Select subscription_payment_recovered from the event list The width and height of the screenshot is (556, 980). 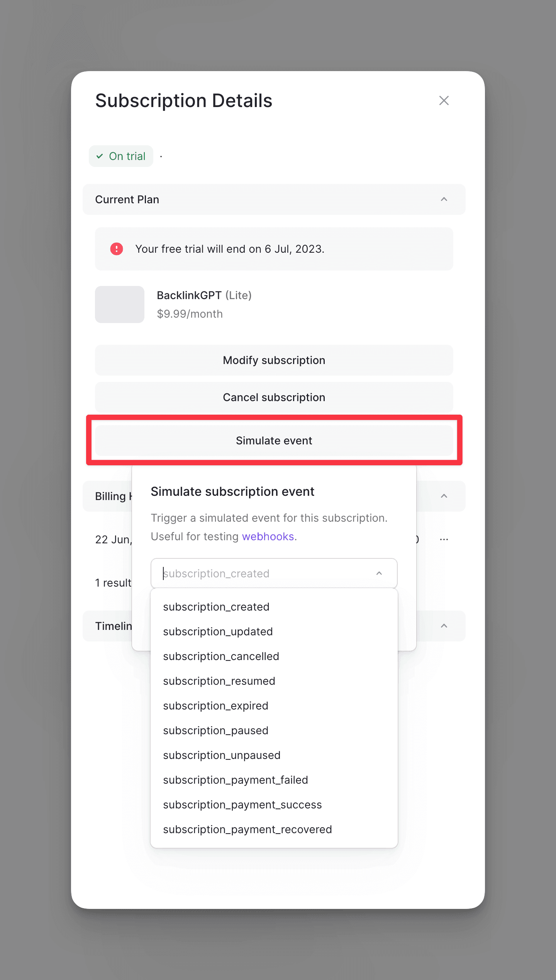[x=247, y=829]
